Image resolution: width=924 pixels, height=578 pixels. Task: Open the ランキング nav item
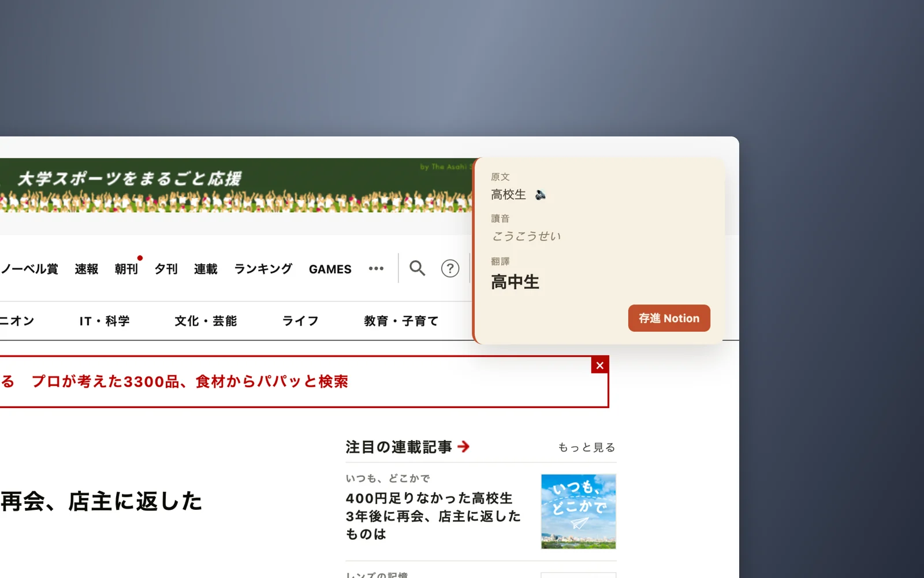263,269
